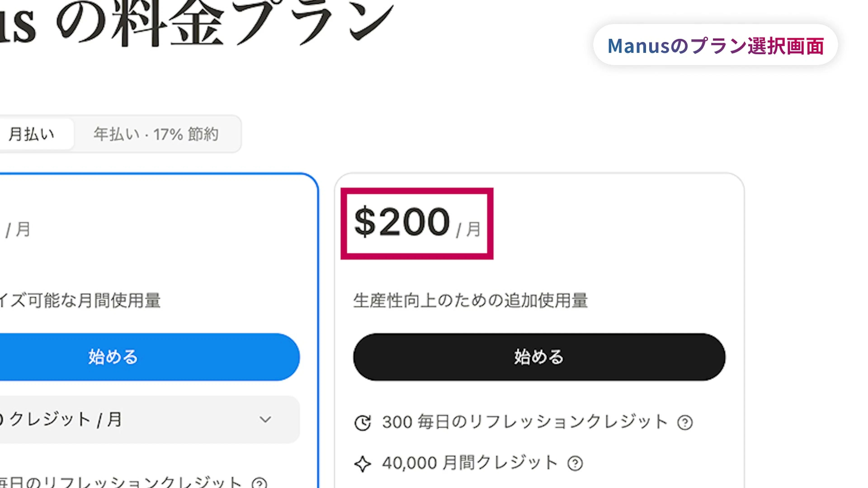
Task: Click help icon in the blue-outlined plan card
Action: point(259,483)
